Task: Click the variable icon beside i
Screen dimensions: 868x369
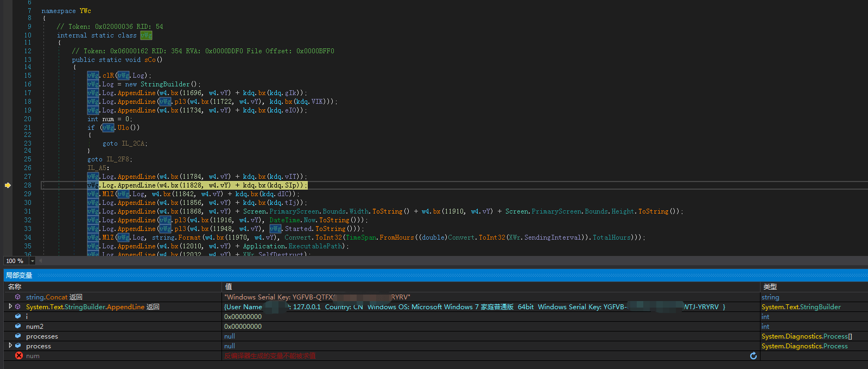Action: point(18,317)
